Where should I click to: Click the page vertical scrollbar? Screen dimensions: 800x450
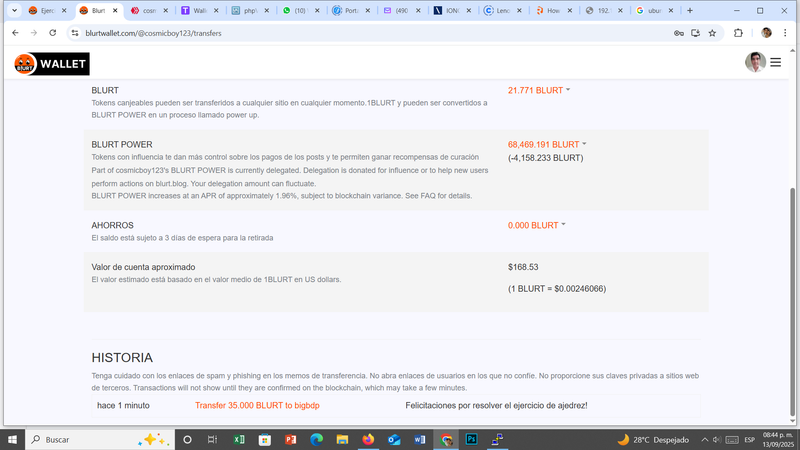coord(792,301)
